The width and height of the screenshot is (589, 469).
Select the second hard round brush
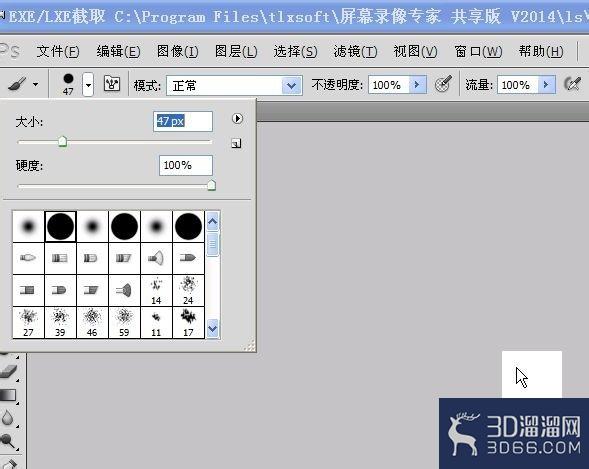(124, 226)
